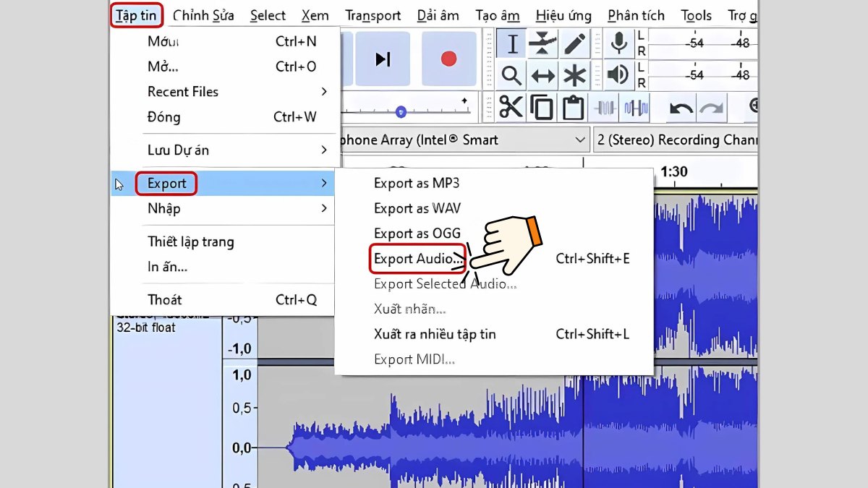
Task: Open the Select menu
Action: [268, 15]
